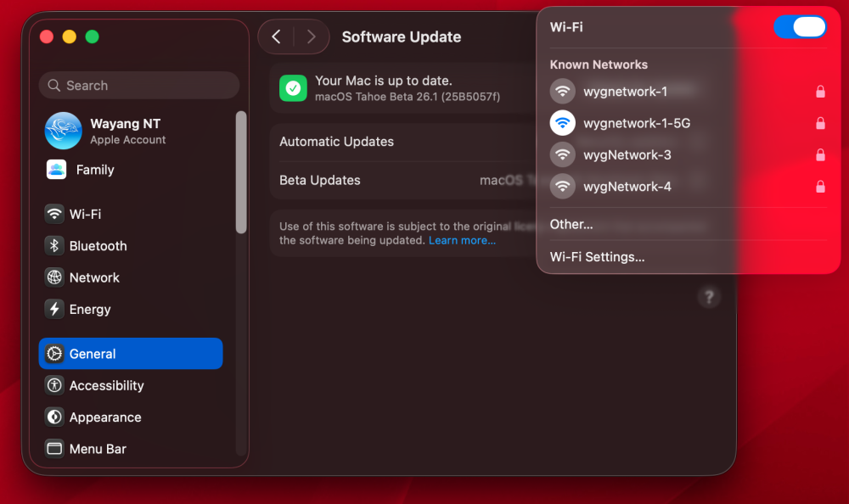Click the Menu Bar icon in the sidebar
The image size is (849, 504).
click(54, 449)
